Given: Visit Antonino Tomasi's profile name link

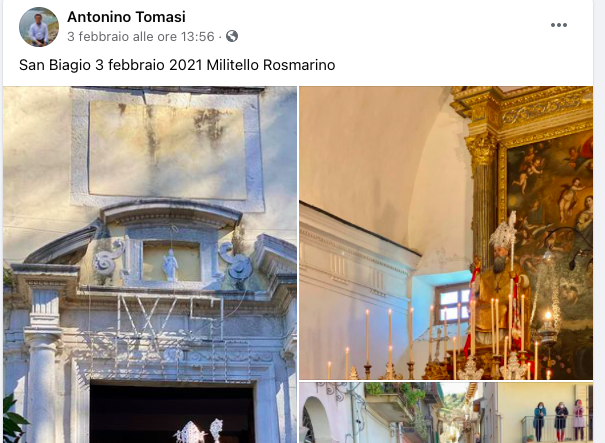Looking at the screenshot, I should (x=126, y=17).
